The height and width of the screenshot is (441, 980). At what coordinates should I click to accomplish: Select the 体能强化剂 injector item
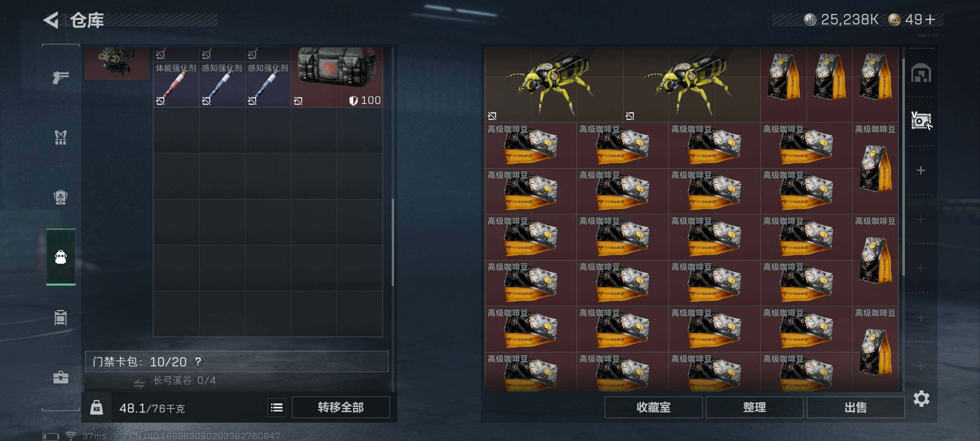point(176,77)
